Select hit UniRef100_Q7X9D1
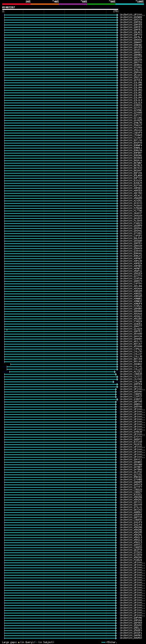Viewport: 146px width, 644px height. [x=131, y=67]
